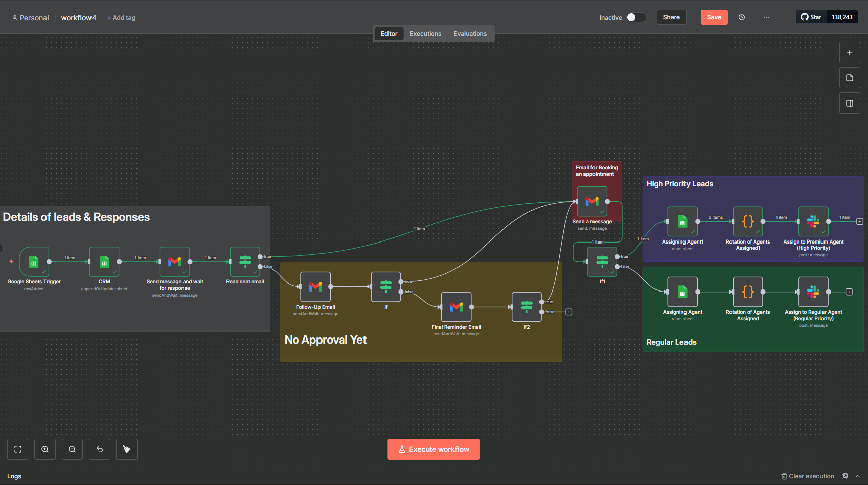This screenshot has height=485, width=868.
Task: Select the If1 switch node
Action: (x=602, y=261)
